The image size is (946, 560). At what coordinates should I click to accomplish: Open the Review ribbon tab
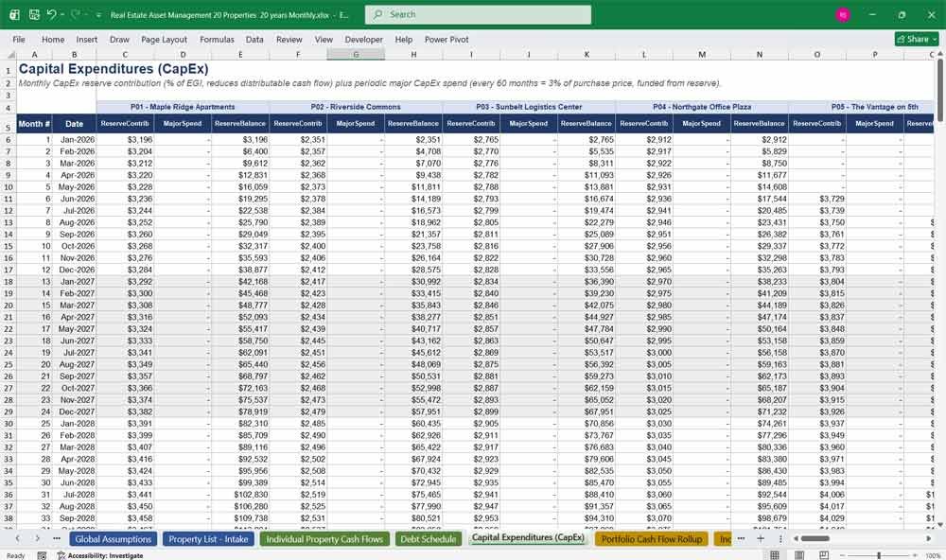point(289,39)
